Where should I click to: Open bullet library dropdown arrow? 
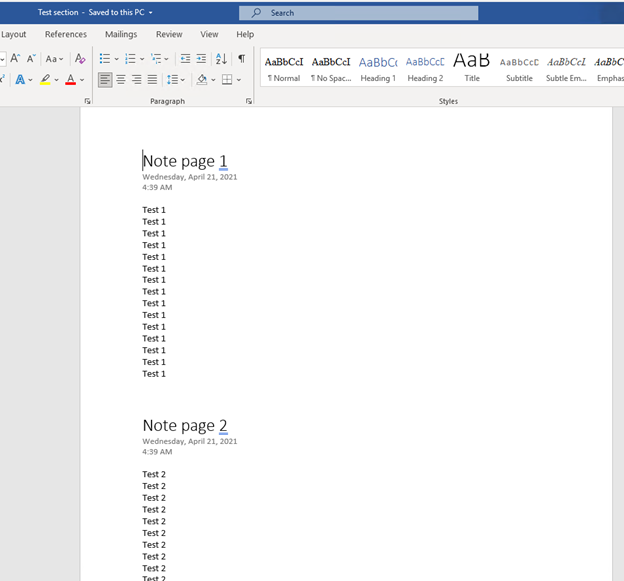[117, 59]
